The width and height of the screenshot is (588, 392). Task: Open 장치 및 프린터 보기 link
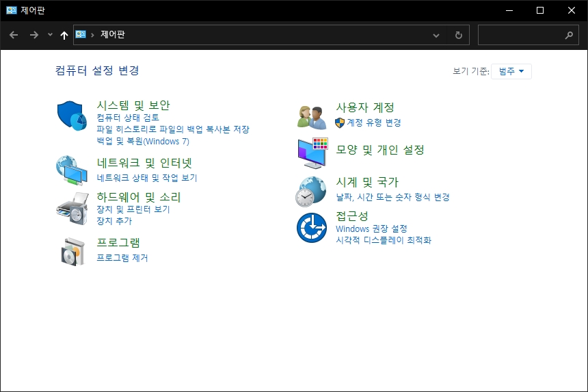[133, 209]
